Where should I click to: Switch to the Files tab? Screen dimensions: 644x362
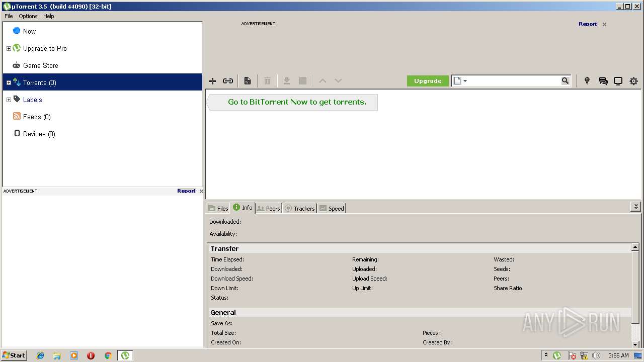(218, 208)
